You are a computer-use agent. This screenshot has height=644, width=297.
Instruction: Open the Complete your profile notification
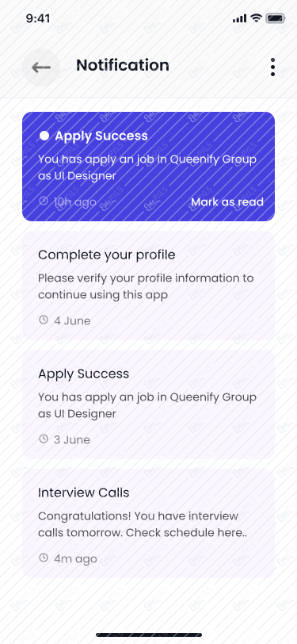pyautogui.click(x=149, y=286)
